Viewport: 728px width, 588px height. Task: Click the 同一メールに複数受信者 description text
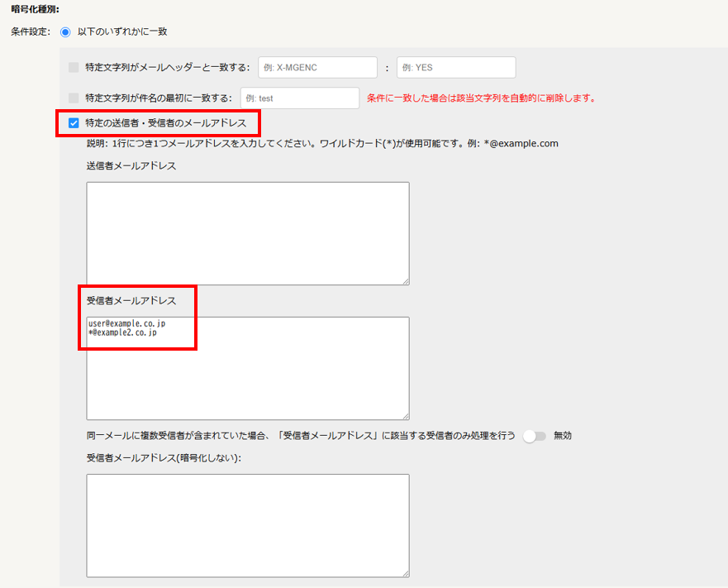(x=301, y=436)
